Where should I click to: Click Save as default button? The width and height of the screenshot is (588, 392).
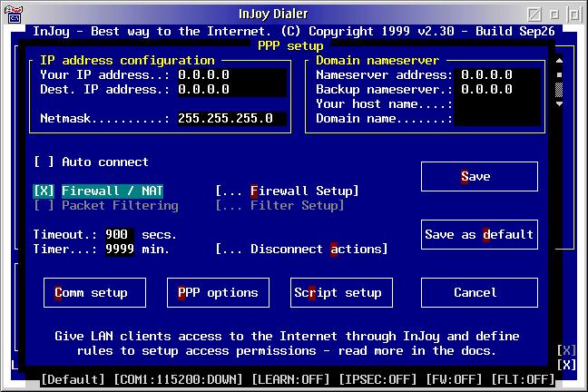coord(479,235)
